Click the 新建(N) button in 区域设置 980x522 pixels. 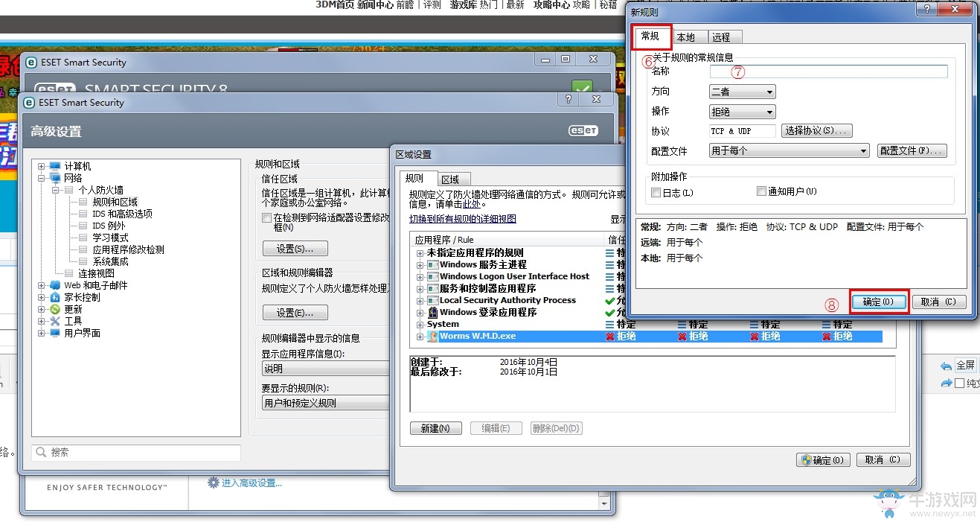coord(436,428)
